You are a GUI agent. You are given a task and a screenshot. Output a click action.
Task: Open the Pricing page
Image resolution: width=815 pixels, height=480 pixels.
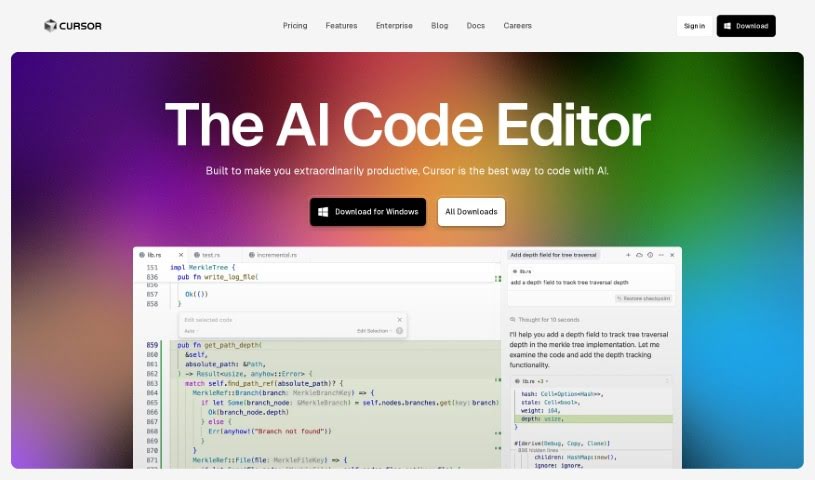[x=295, y=26]
